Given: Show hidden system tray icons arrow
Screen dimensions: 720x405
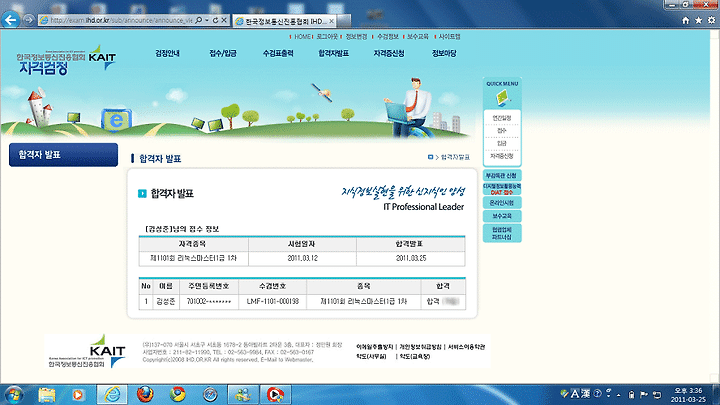Looking at the screenshot, I should (x=619, y=395).
